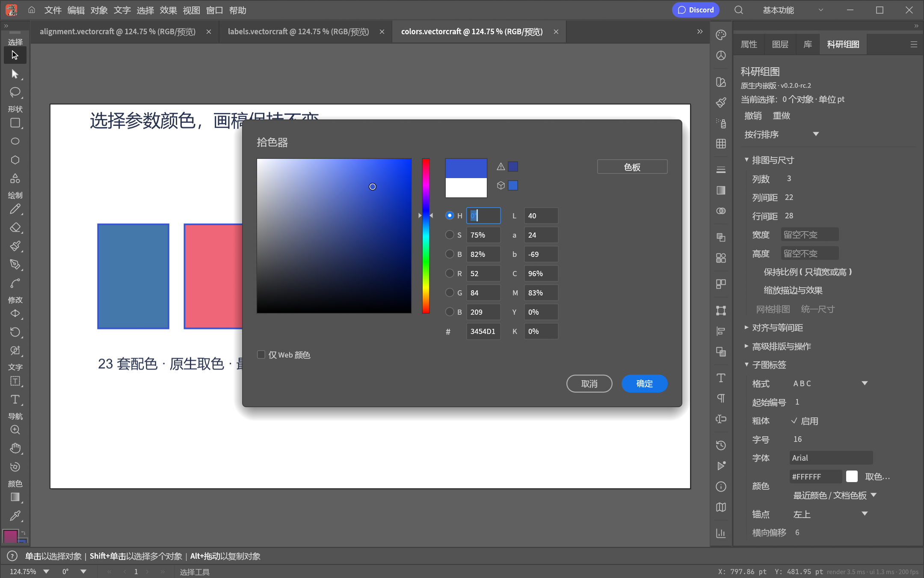This screenshot has height=578, width=924.
Task: Select the Eraser tool
Action: tap(15, 227)
